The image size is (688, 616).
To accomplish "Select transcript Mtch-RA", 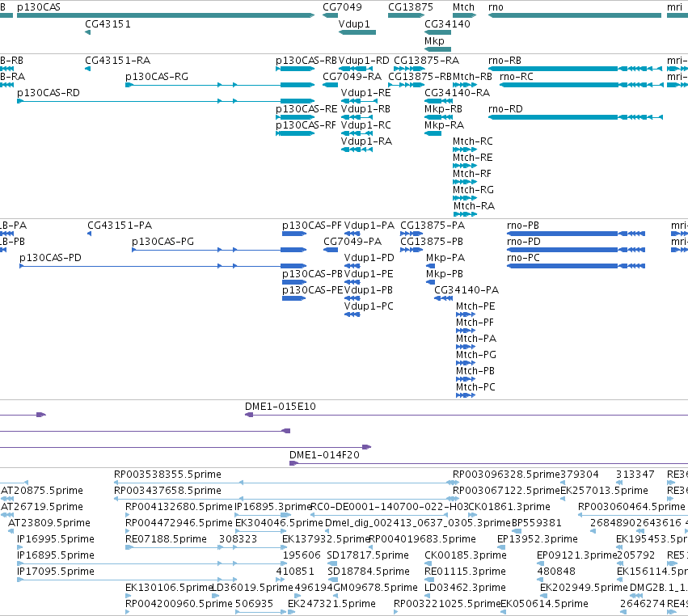I will (474, 207).
